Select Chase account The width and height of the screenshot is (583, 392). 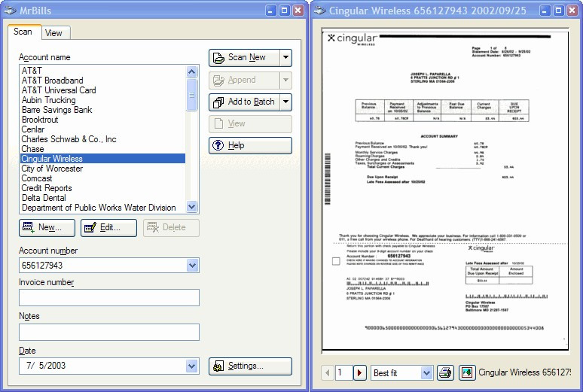(x=102, y=149)
